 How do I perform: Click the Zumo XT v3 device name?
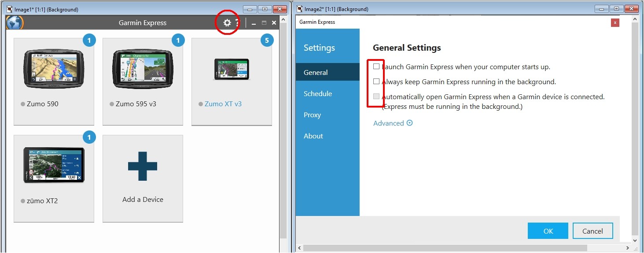point(223,104)
